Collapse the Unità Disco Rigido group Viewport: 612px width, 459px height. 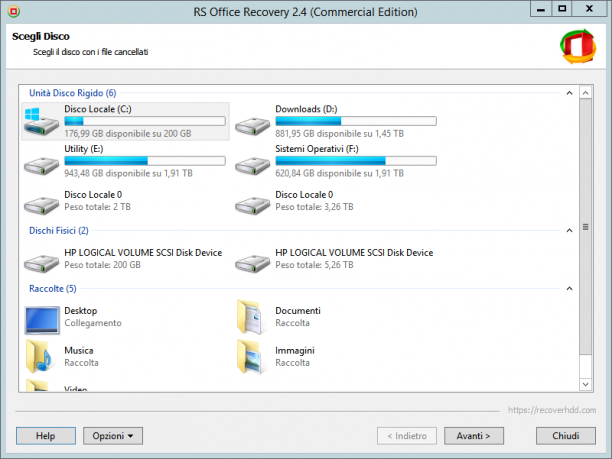pos(569,93)
